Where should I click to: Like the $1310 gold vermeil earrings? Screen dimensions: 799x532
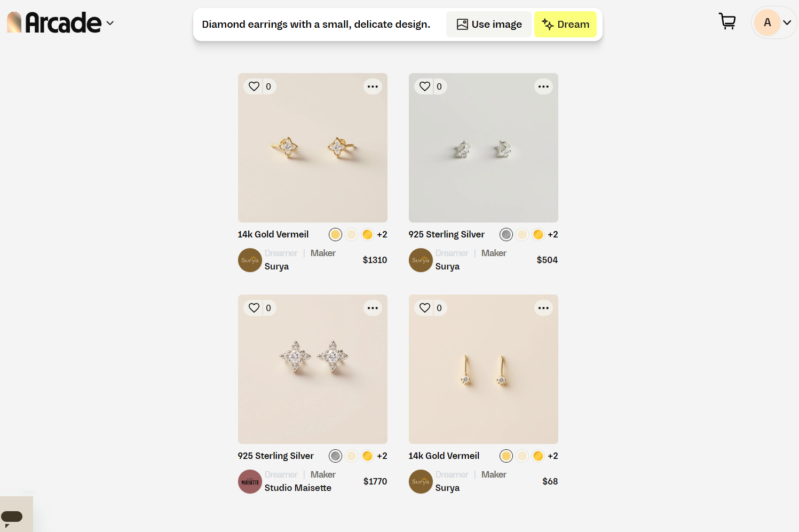tap(254, 86)
